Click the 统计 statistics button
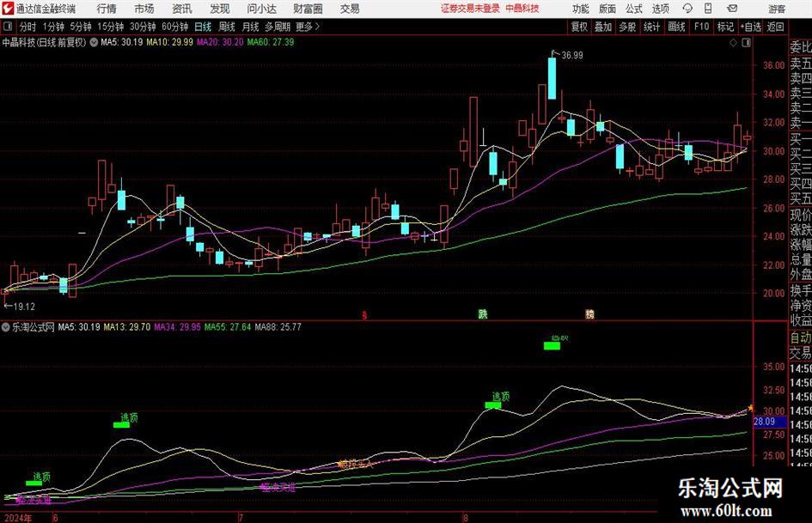 (x=651, y=27)
